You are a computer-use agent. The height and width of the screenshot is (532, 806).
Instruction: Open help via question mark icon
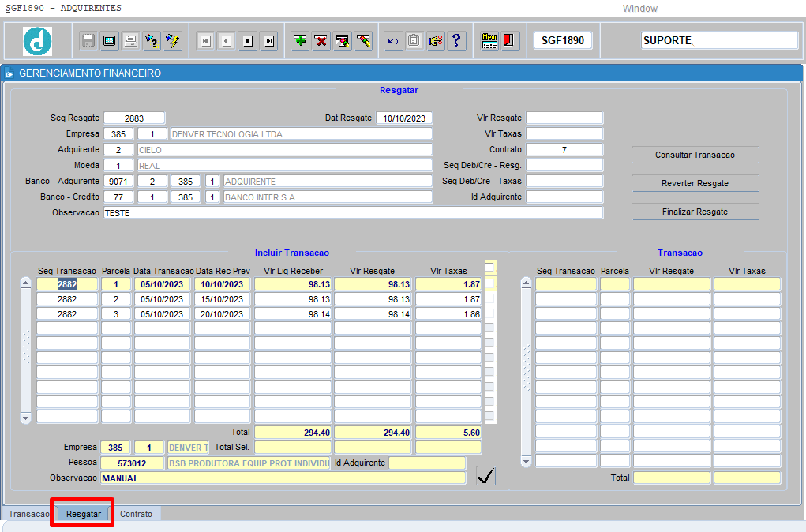[x=456, y=40]
